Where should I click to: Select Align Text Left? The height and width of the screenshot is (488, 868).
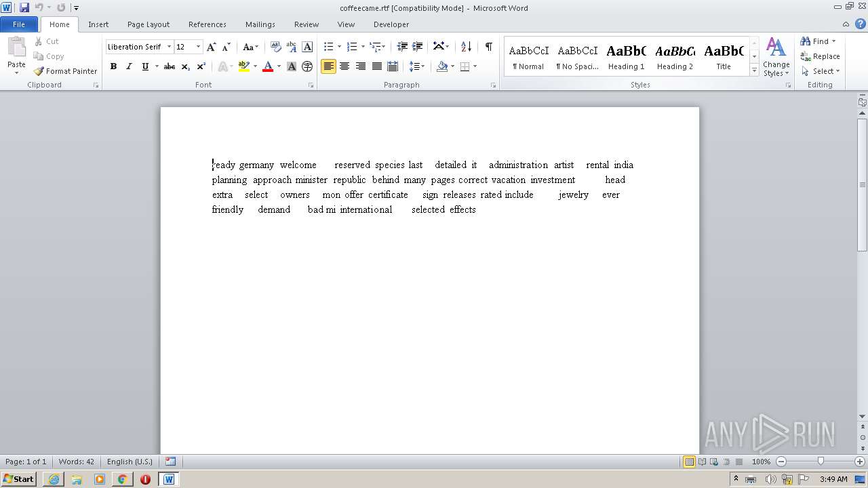click(329, 66)
